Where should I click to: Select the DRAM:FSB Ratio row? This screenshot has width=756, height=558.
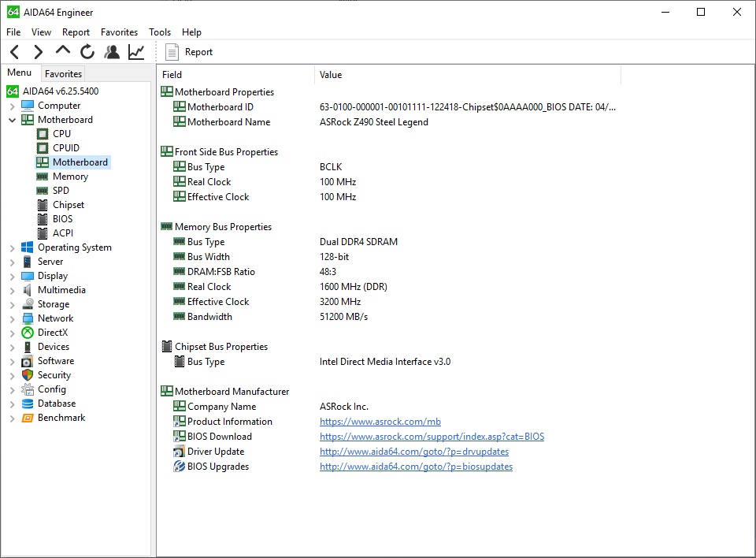(254, 272)
